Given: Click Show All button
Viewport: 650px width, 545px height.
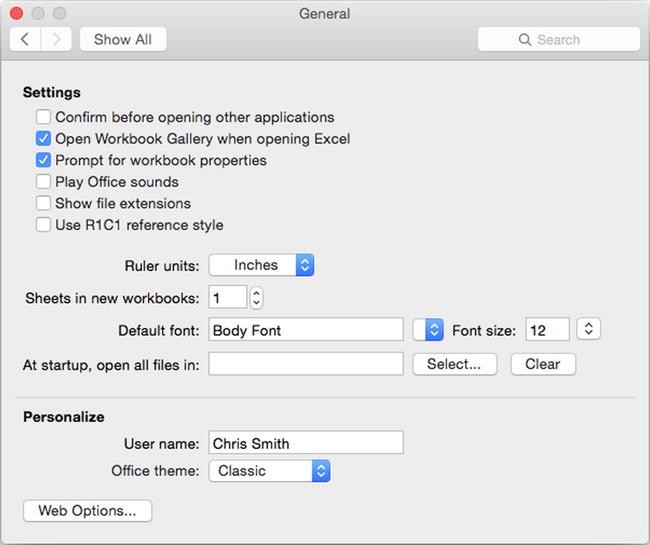Looking at the screenshot, I should click(x=123, y=39).
